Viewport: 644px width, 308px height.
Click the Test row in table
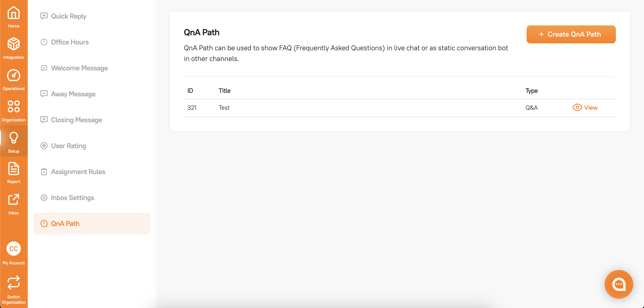point(224,108)
